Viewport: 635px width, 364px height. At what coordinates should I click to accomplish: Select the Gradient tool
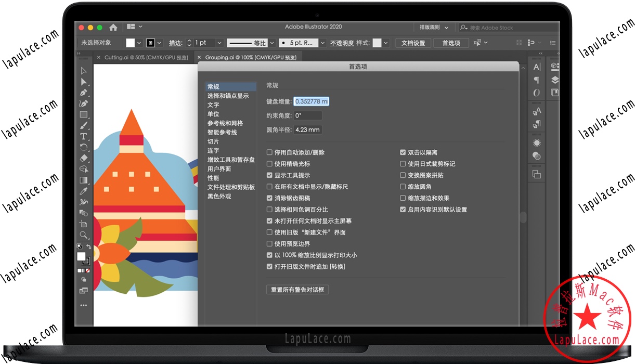83,180
